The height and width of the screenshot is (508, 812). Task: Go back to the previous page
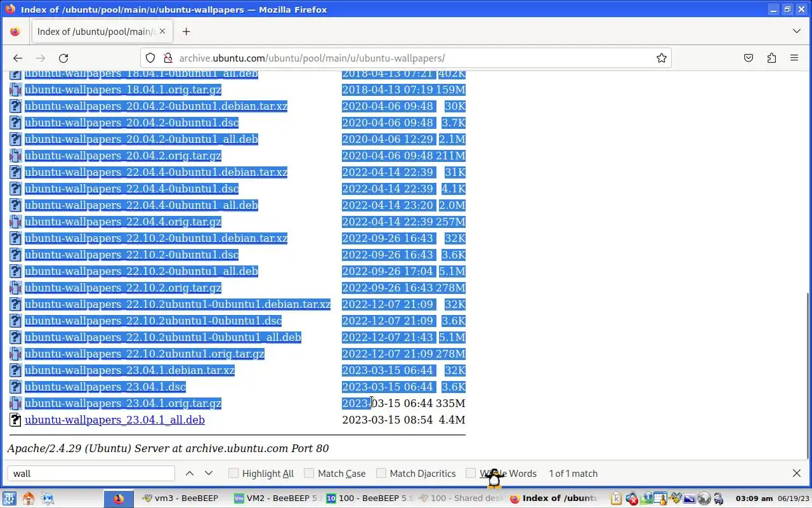(18, 58)
